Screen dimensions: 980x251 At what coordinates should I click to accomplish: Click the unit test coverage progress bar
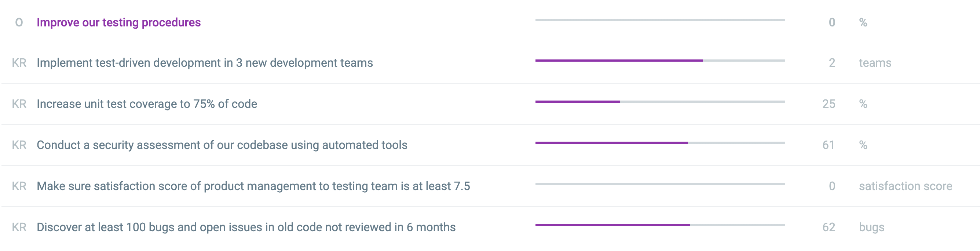660,102
